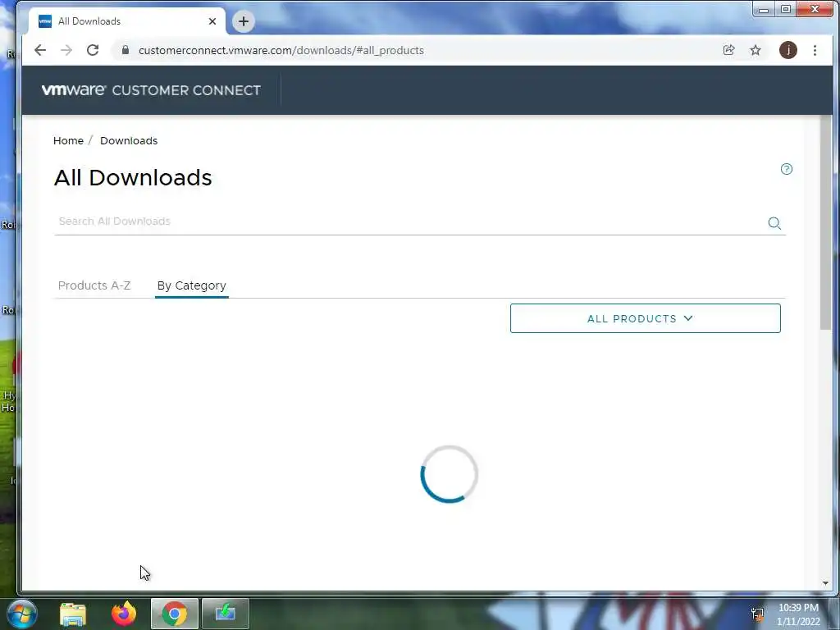Click the scrollbar down arrow
This screenshot has height=630, width=840.
click(825, 583)
